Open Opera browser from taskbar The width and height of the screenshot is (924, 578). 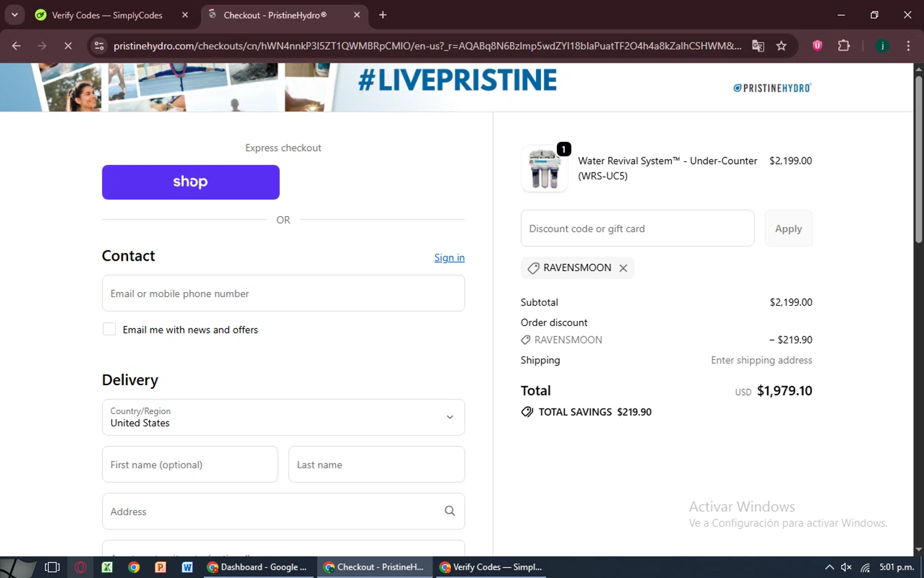pyautogui.click(x=80, y=567)
